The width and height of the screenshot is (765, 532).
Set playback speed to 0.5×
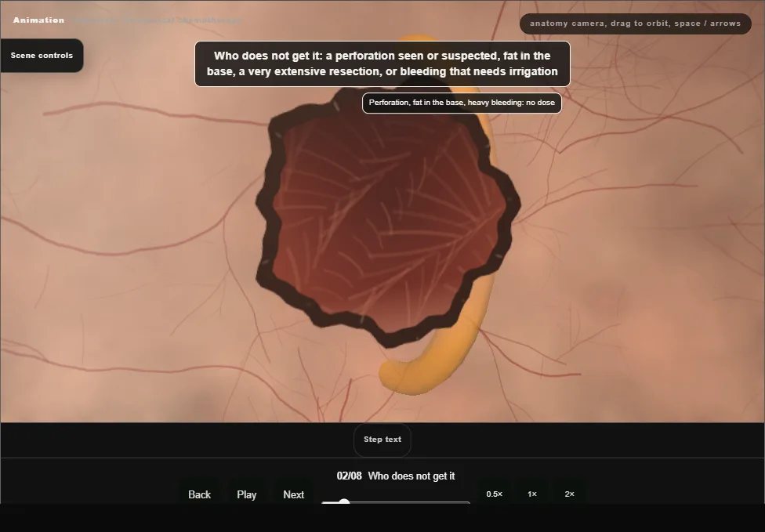coord(495,494)
